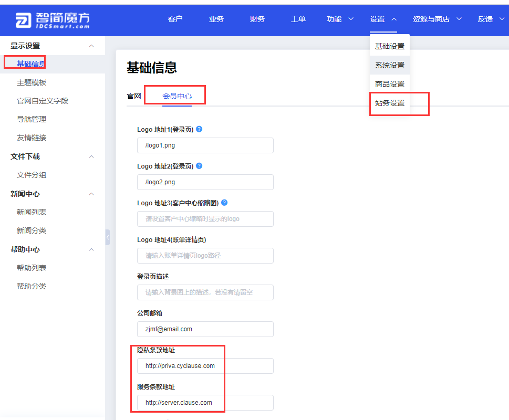
Task: Go to 财务 in the top navigation
Action: (257, 19)
